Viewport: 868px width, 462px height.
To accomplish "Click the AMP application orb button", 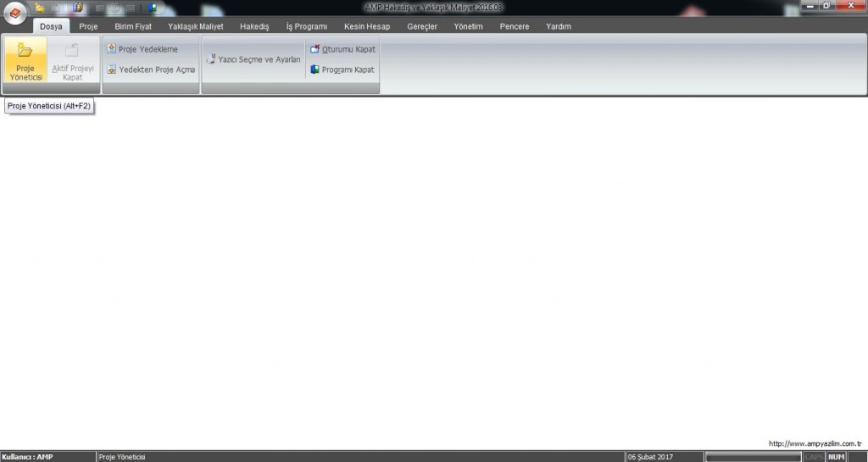I will [16, 15].
